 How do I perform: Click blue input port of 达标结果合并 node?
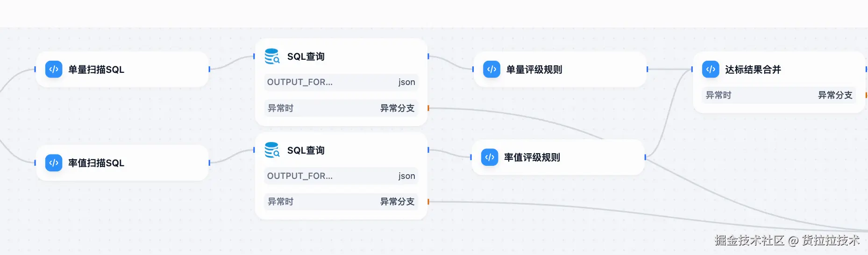(692, 70)
